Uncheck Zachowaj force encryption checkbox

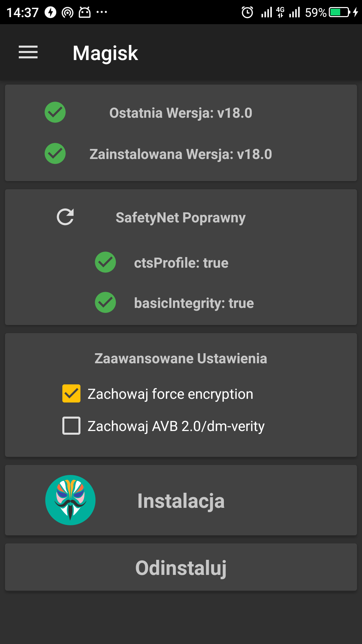coord(71,393)
